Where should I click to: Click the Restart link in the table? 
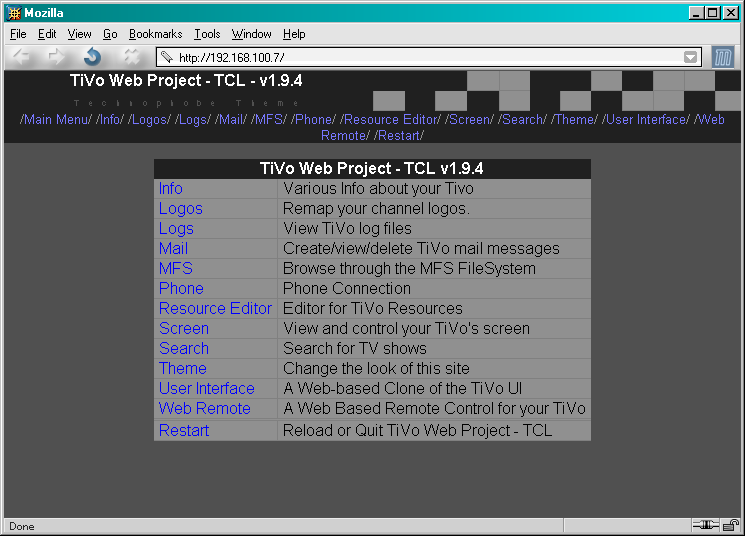[184, 430]
